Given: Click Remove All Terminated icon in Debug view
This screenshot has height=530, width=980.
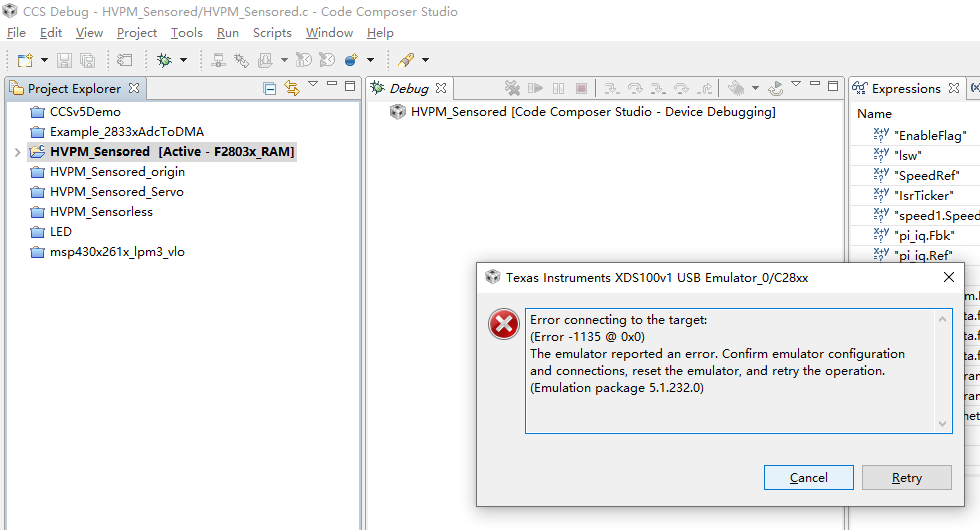Looking at the screenshot, I should 512,89.
